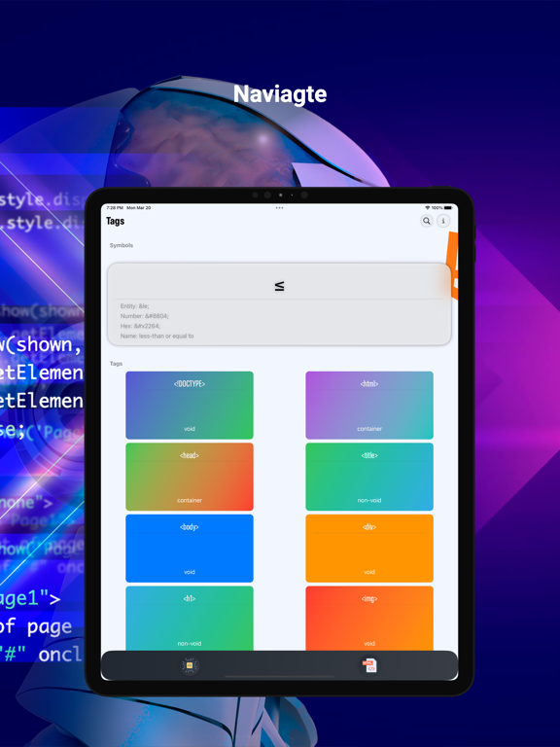Tap the less-than or equal symbol card

[279, 303]
